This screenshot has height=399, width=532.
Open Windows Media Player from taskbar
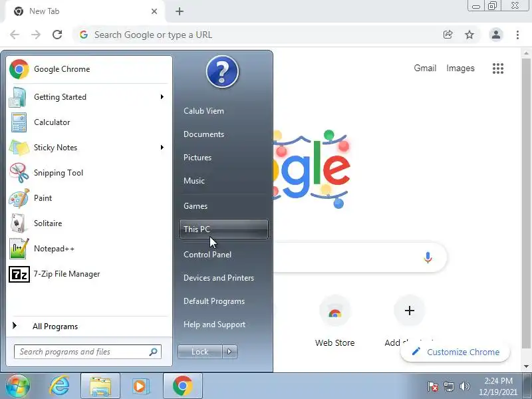point(140,386)
